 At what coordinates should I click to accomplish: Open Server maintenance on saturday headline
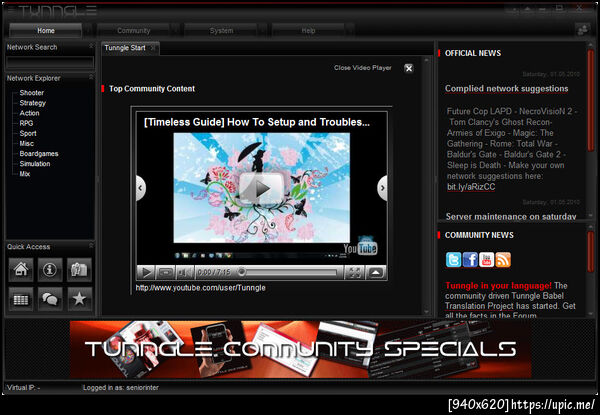[511, 216]
